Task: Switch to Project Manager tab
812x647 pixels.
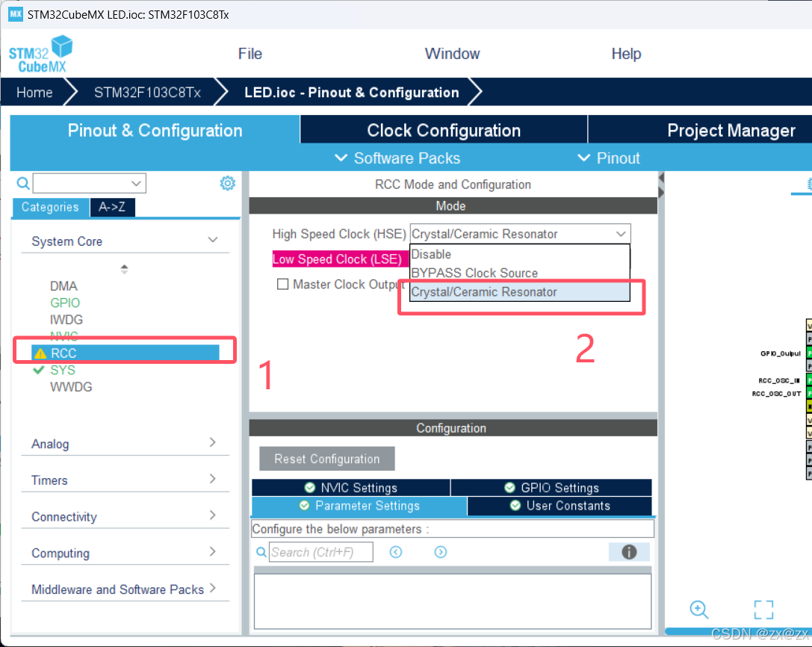Action: coord(731,130)
